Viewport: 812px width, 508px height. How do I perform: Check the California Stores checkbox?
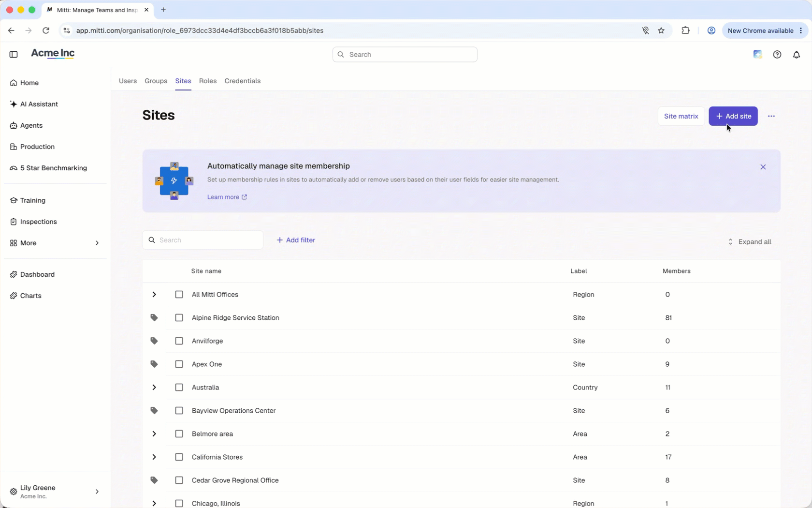(179, 457)
